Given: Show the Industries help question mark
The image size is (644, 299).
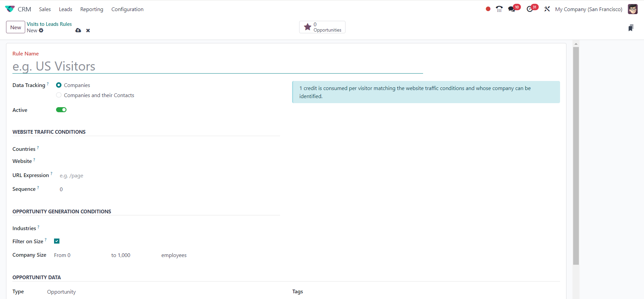Looking at the screenshot, I should click(x=38, y=226).
